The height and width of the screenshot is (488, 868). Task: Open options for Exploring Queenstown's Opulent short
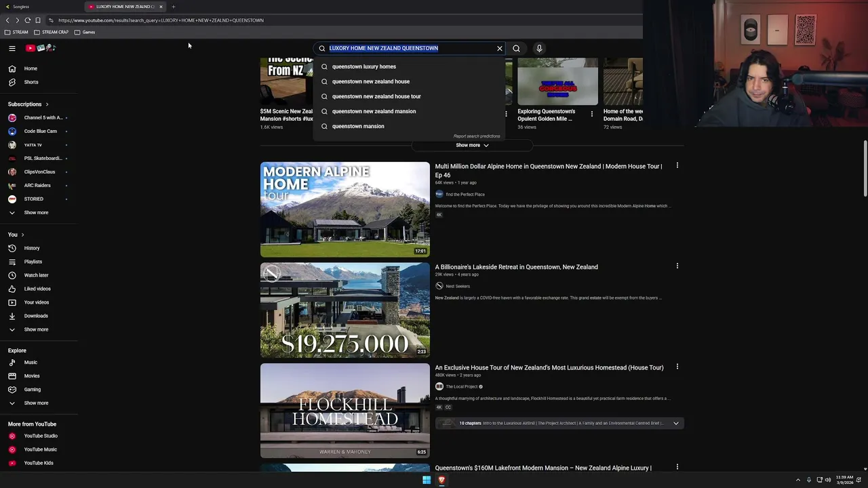pyautogui.click(x=591, y=114)
